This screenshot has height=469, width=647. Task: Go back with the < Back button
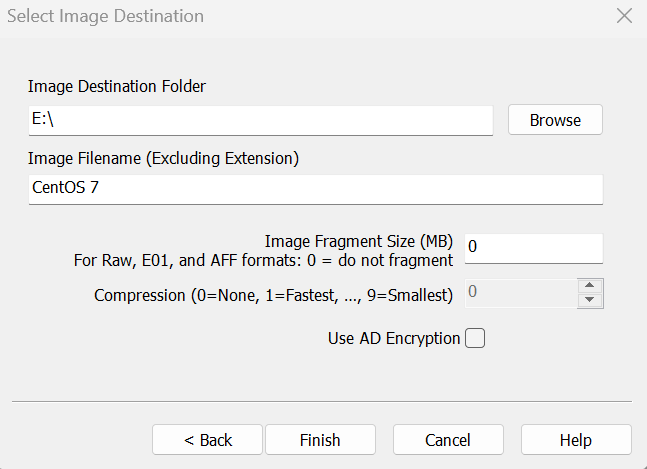tap(207, 440)
